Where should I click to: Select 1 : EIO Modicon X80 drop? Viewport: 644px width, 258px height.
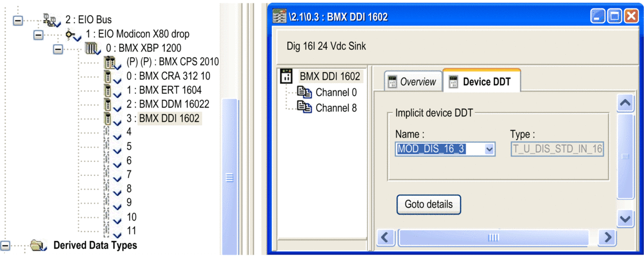coord(138,34)
